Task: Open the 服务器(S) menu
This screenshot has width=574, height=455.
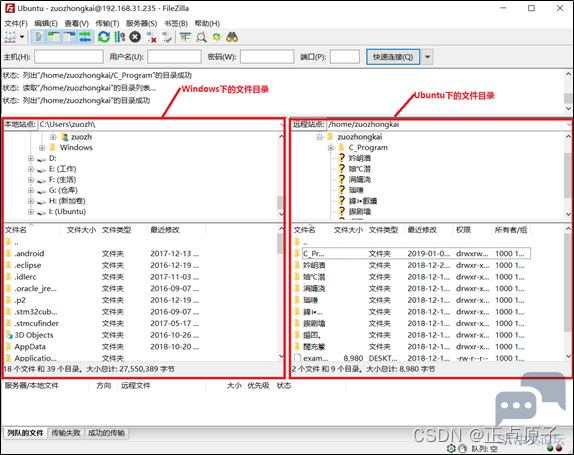Action: pos(141,24)
